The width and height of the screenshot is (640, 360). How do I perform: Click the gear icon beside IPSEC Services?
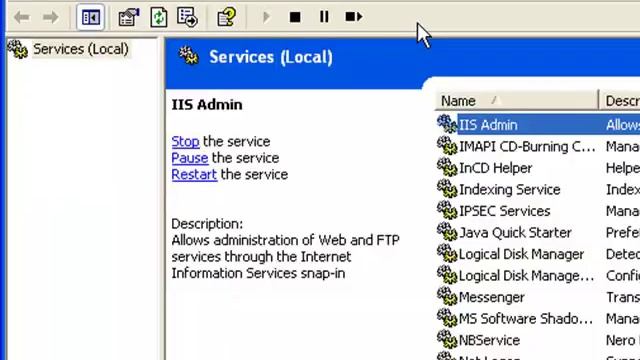(x=447, y=210)
